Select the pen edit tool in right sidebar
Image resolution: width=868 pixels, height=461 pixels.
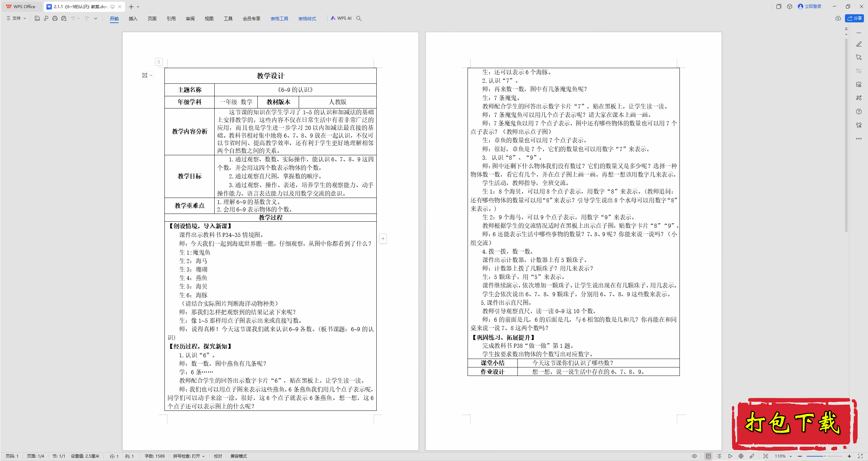pyautogui.click(x=859, y=44)
